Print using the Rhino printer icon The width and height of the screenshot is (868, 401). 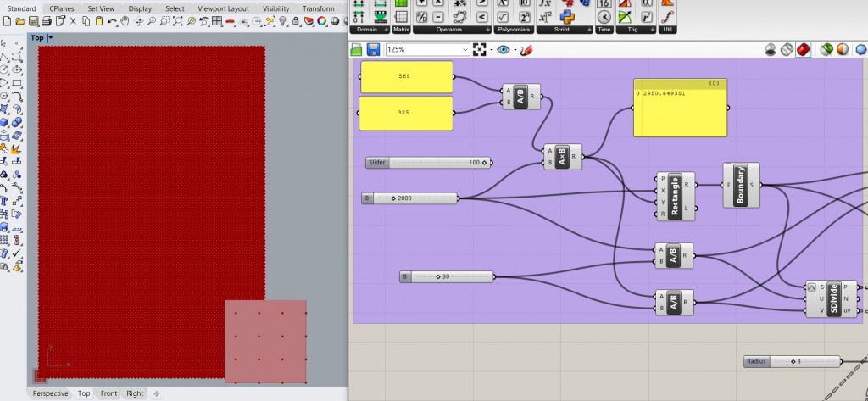coord(47,21)
